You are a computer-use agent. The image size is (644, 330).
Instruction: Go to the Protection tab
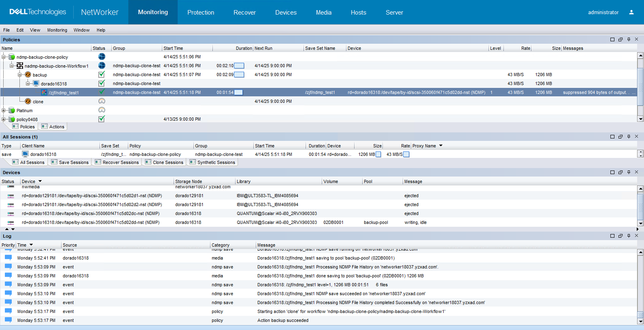[x=201, y=12]
